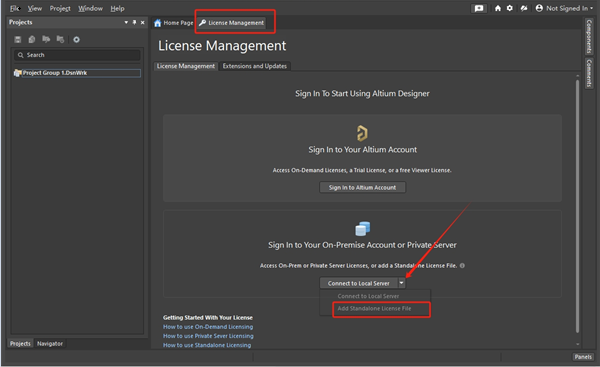The height and width of the screenshot is (367, 600).
Task: Click the info icon next to Standalone License File
Action: tap(462, 266)
